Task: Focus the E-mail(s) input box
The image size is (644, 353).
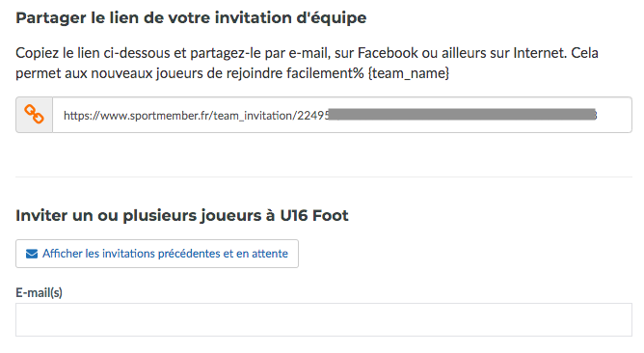Action: coord(324,319)
